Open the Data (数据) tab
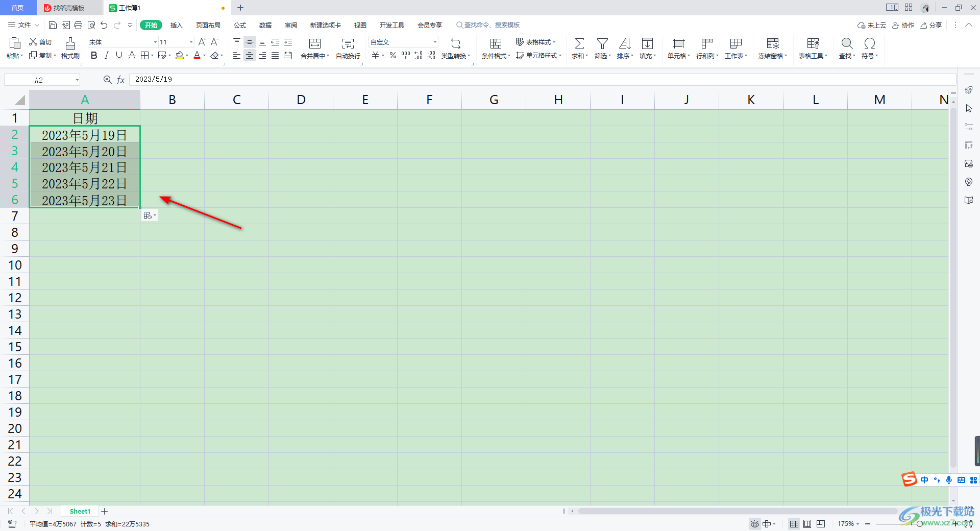 tap(265, 25)
